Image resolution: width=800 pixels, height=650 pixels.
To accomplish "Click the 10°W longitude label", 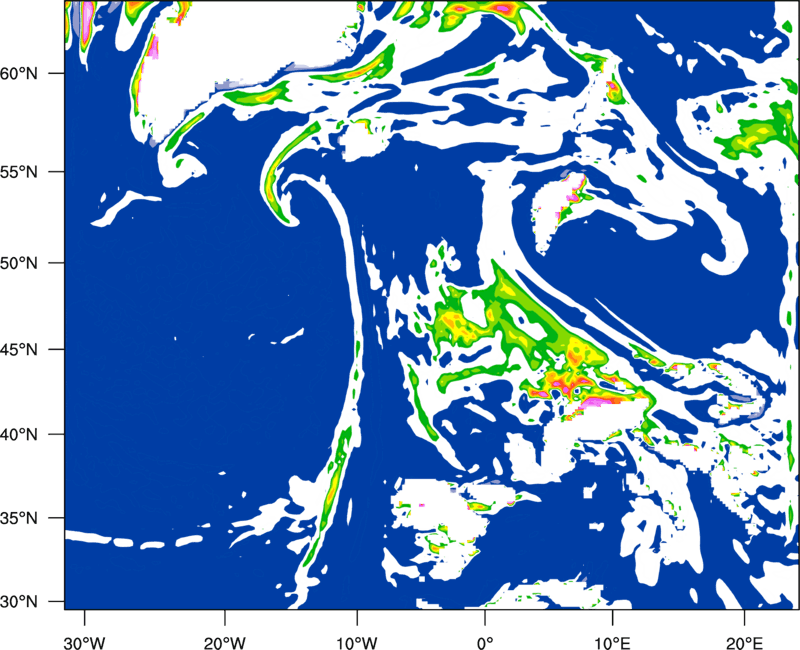I will [x=357, y=643].
